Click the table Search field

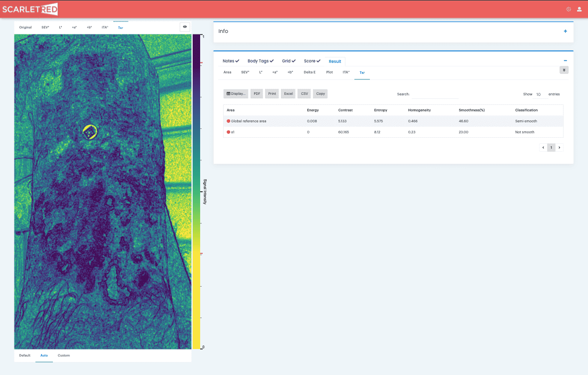(435, 94)
